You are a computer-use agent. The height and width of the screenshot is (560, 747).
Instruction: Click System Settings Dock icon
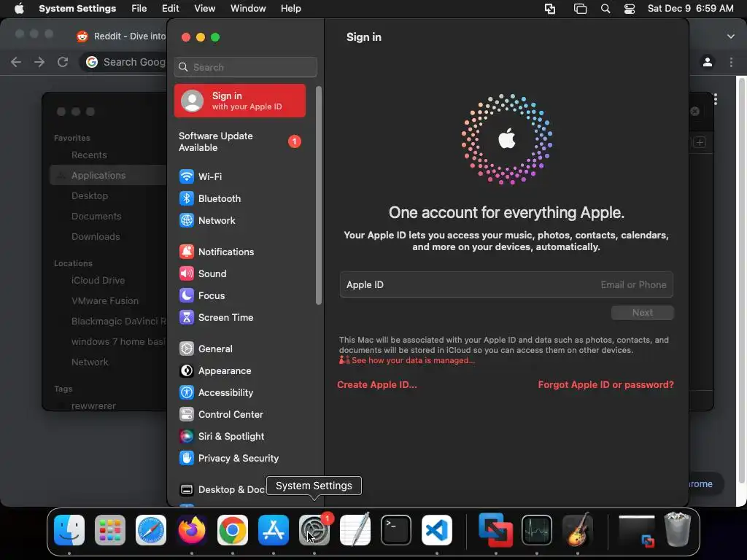coord(314,529)
